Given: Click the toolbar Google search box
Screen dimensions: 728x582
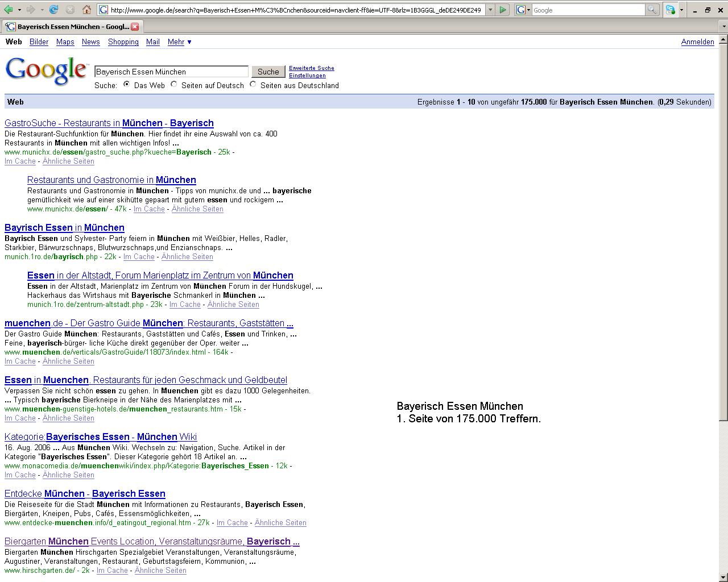Looking at the screenshot, I should click(x=589, y=10).
